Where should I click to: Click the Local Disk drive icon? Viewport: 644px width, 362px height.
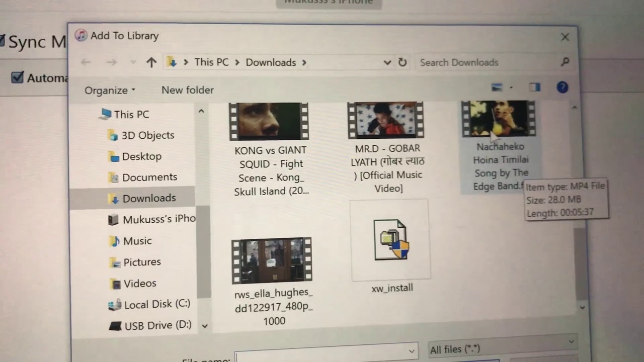coord(115,305)
